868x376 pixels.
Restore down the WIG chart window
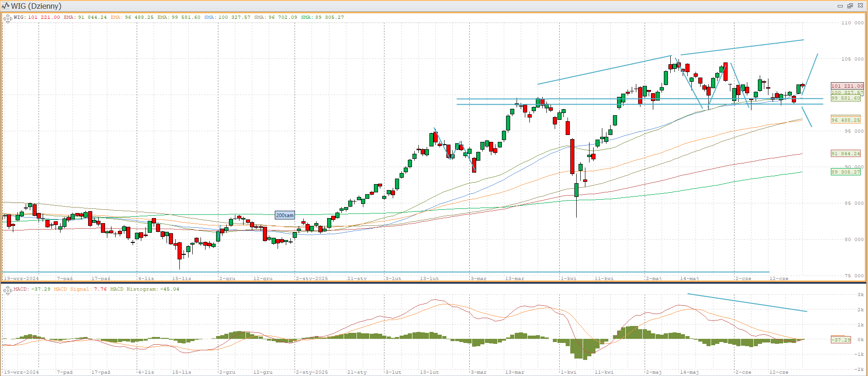[x=850, y=6]
